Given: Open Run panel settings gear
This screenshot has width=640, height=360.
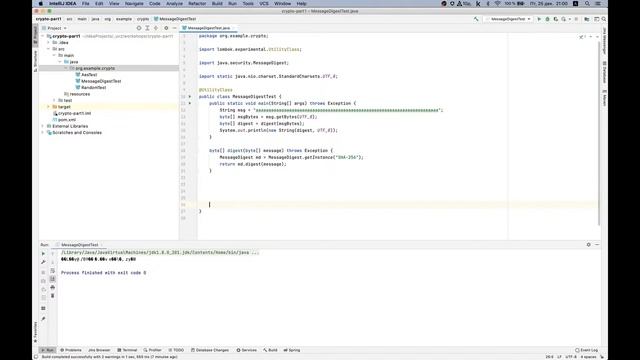Looking at the screenshot, I should 589,244.
